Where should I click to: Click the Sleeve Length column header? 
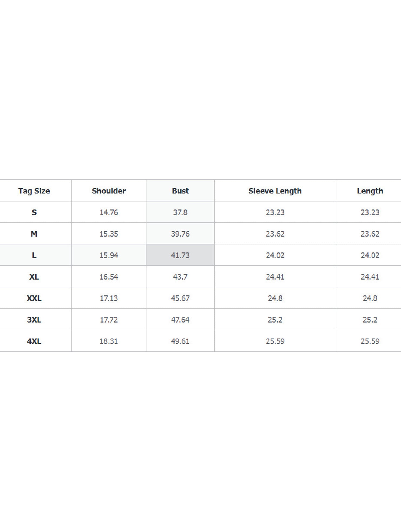point(275,191)
